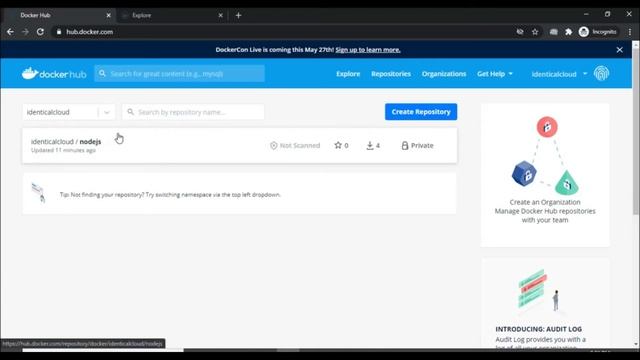
Task: Click the "Not Scanned" status text
Action: click(x=300, y=145)
